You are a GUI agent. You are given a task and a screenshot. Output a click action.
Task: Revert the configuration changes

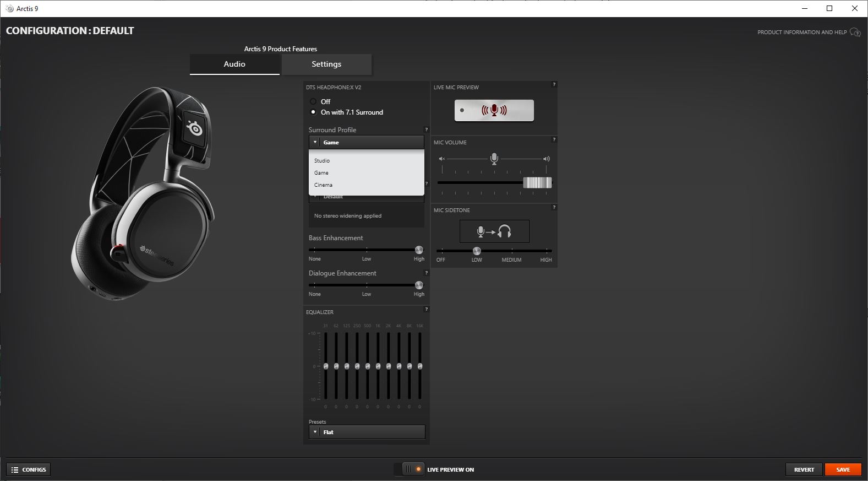pyautogui.click(x=804, y=469)
